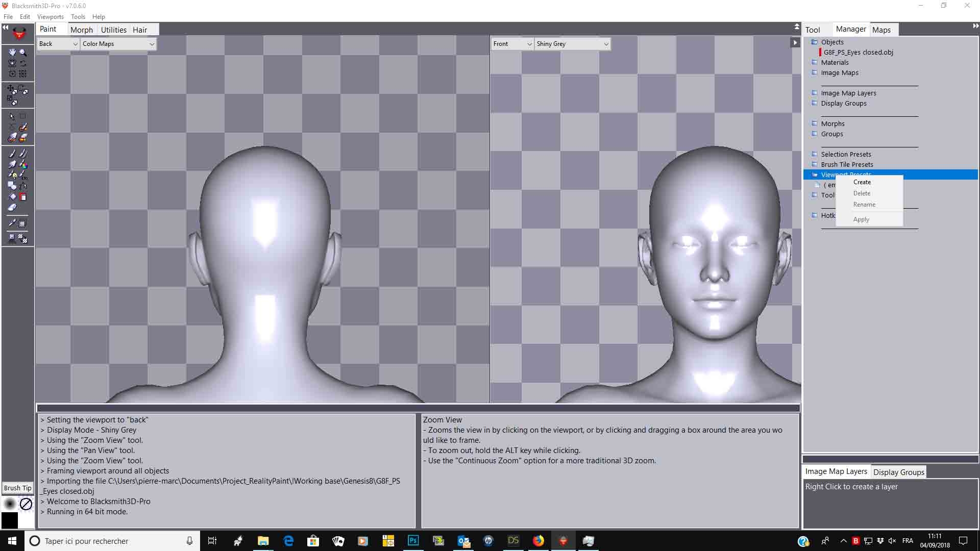Screen dimensions: 980x551
Task: Click the arrow button at right viewport corner
Action: point(795,43)
